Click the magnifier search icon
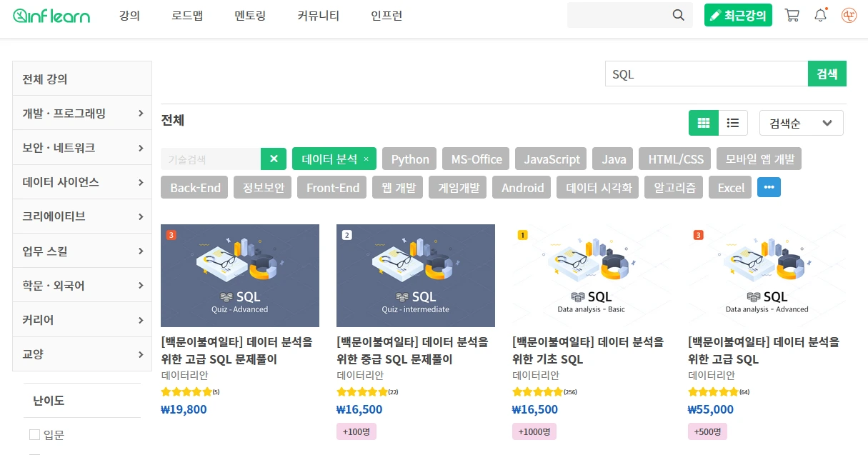The image size is (868, 455). [x=677, y=14]
